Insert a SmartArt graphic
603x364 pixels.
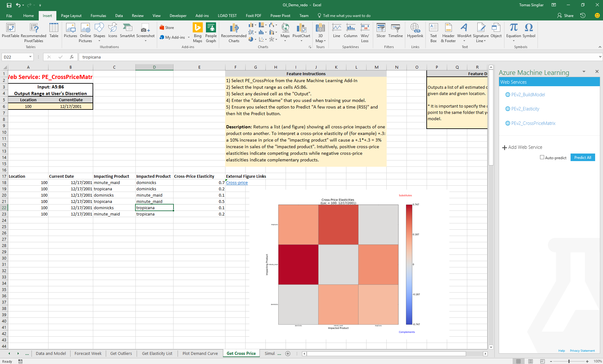(127, 31)
